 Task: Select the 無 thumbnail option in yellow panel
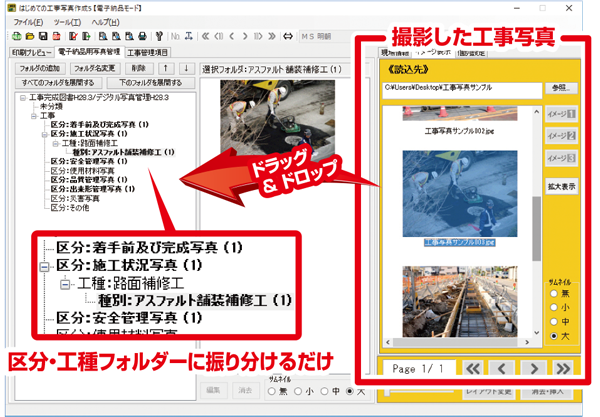(x=551, y=293)
